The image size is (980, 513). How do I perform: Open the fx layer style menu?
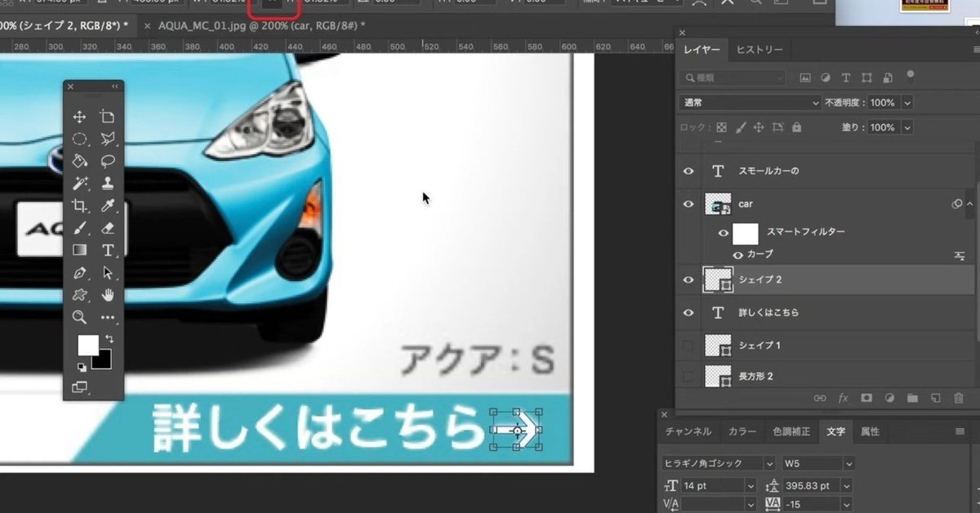(844, 398)
